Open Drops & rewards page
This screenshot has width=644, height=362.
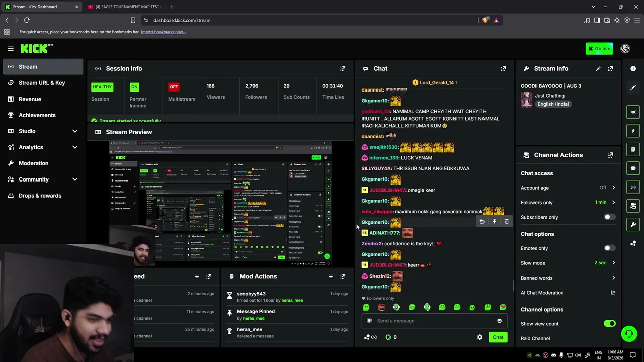(42, 196)
